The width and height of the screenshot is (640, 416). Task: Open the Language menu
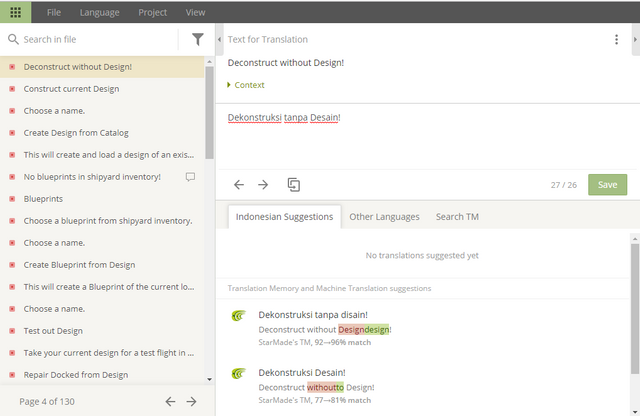tap(99, 12)
